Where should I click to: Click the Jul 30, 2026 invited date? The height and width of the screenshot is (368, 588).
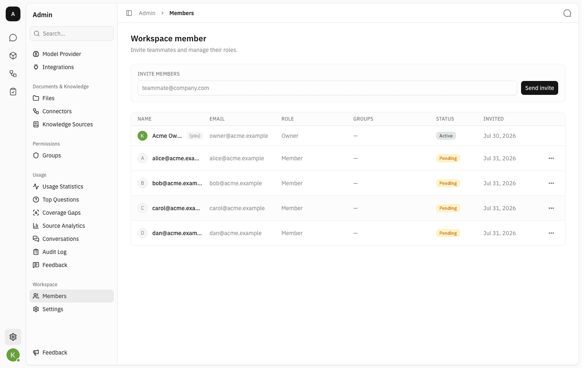pyautogui.click(x=499, y=136)
